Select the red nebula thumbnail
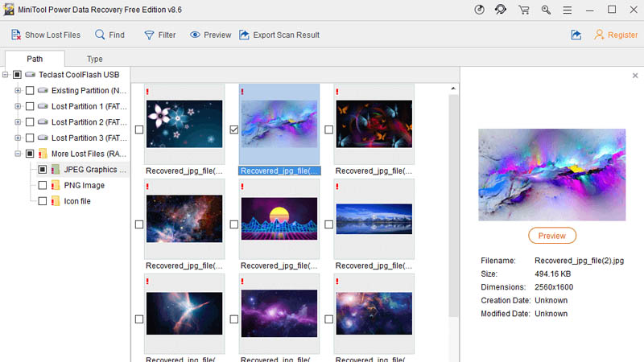Viewport: 644px width, 362px height. click(184, 219)
